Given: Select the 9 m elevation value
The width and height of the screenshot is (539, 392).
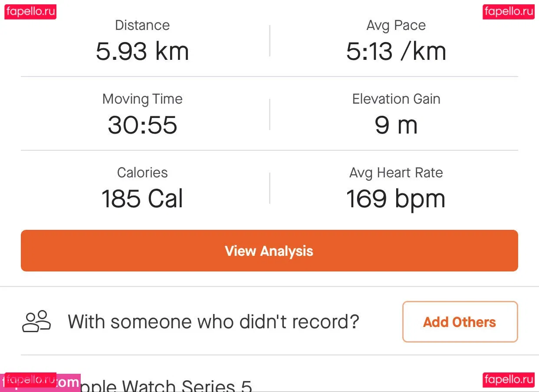Looking at the screenshot, I should [396, 125].
